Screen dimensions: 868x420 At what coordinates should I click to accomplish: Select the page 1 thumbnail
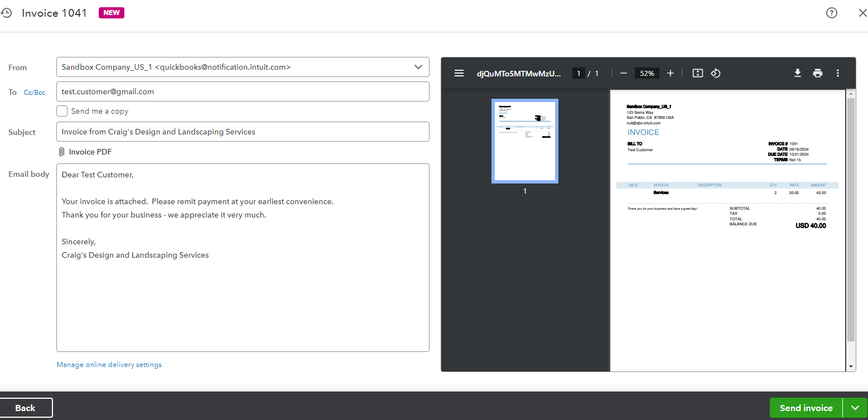tap(524, 141)
